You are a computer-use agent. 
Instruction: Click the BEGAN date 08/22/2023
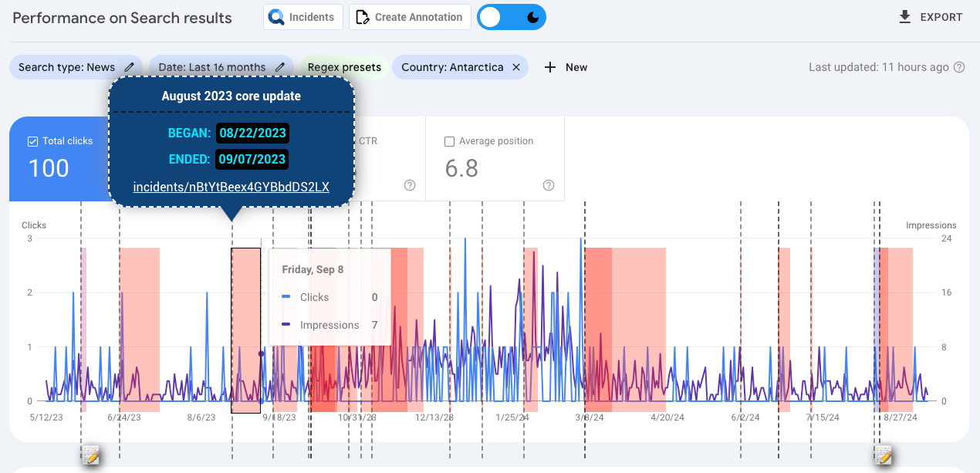[x=252, y=133]
